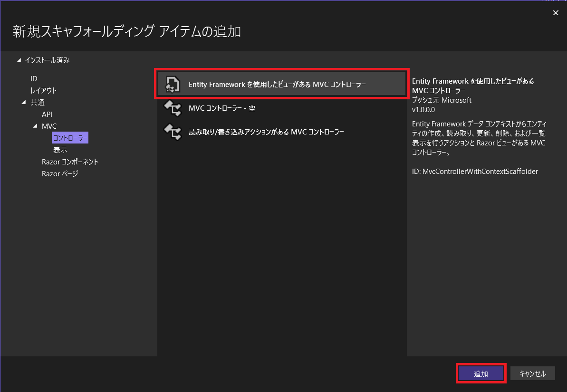This screenshot has width=567, height=392.
Task: Click the highlighted Entity Framework scaffold entry
Action: (281, 85)
